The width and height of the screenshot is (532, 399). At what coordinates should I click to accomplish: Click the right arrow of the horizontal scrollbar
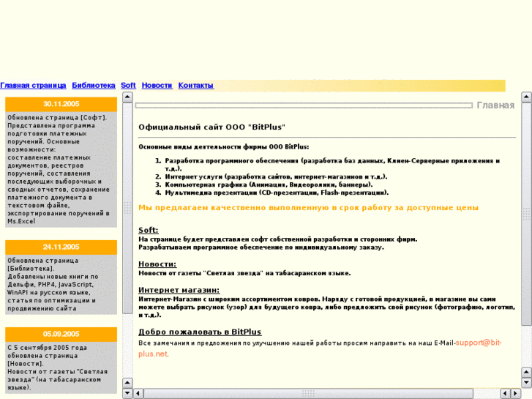coord(516,394)
